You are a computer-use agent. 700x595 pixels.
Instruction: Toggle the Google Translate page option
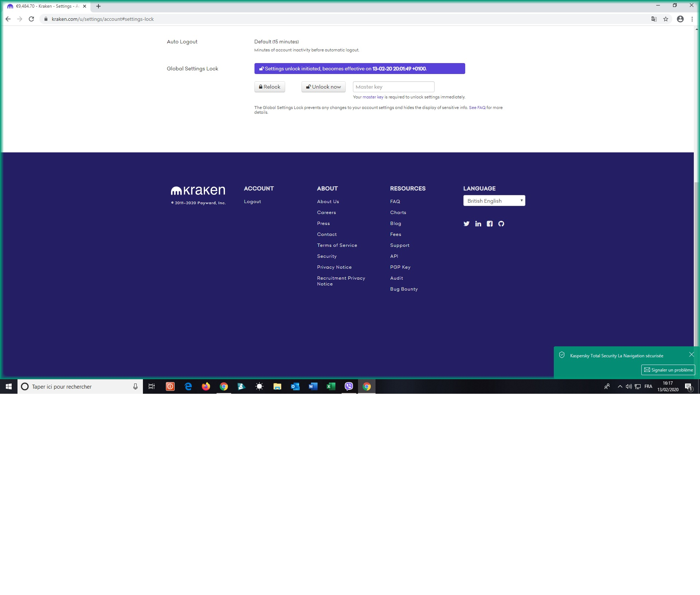[x=653, y=19]
